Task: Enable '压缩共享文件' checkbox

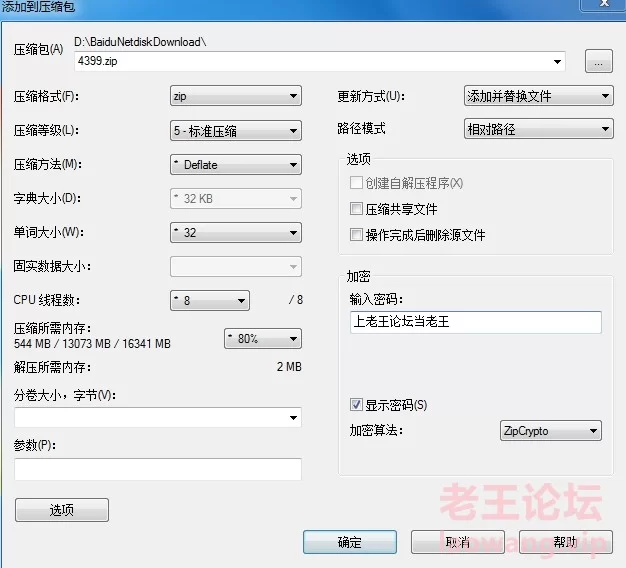Action: point(356,208)
